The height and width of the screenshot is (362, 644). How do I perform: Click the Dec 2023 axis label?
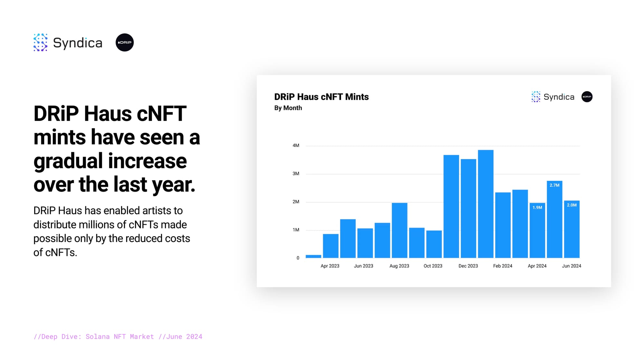[x=468, y=266]
